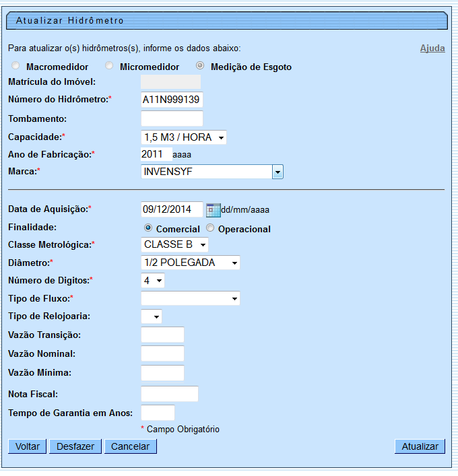Click the Cancelar button
This screenshot has height=476, width=458.
pyautogui.click(x=130, y=446)
